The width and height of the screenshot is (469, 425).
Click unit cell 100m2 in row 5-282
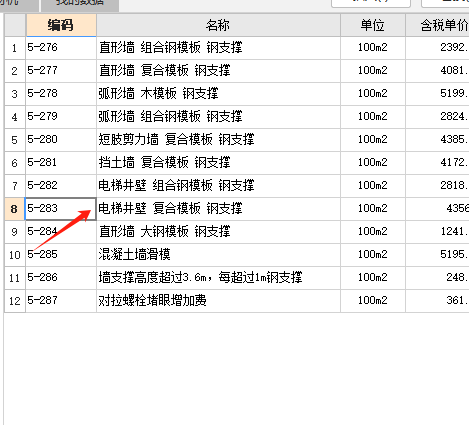coord(373,186)
